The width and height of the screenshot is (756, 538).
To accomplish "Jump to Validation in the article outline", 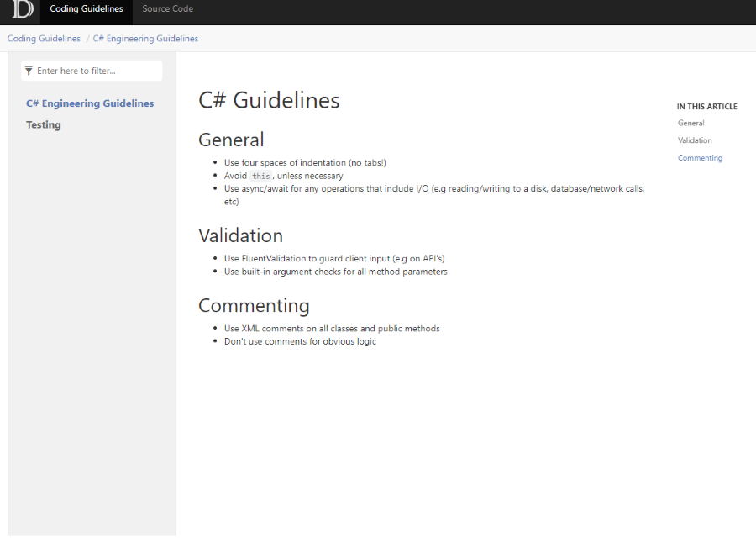I will point(695,140).
